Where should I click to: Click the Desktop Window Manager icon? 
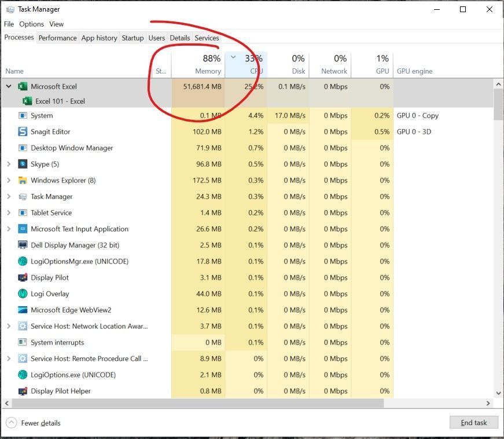tap(21, 148)
